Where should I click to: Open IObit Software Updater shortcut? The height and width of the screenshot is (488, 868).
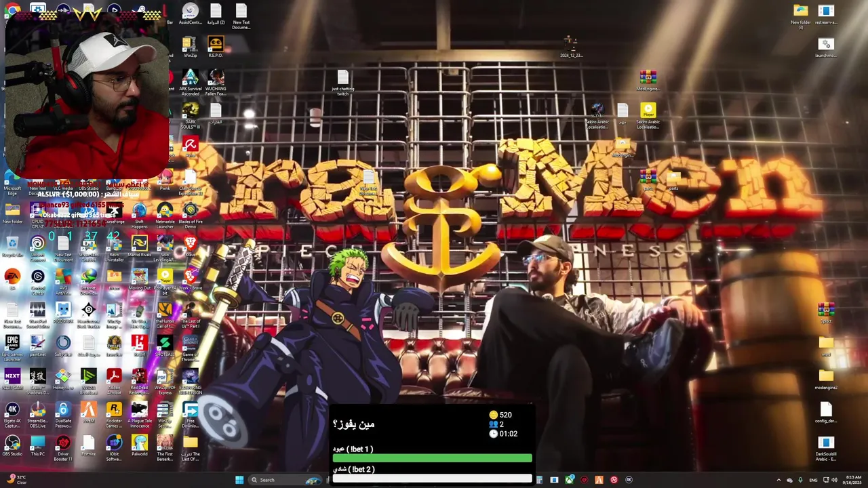click(114, 448)
